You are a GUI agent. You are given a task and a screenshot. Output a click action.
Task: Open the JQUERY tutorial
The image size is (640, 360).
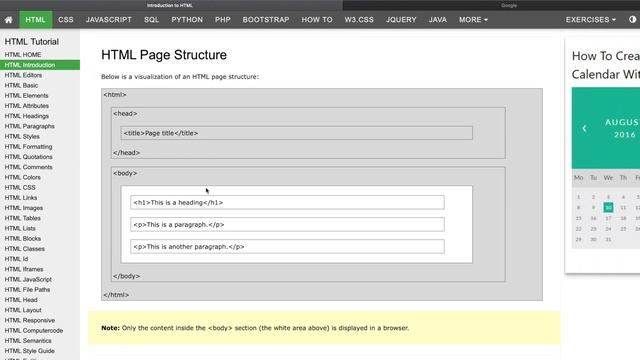pos(401,20)
